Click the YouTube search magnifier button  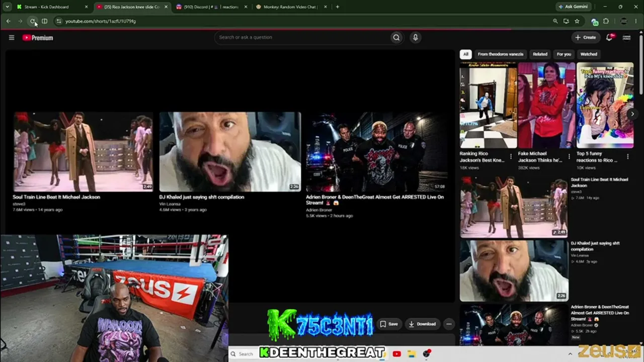396,37
